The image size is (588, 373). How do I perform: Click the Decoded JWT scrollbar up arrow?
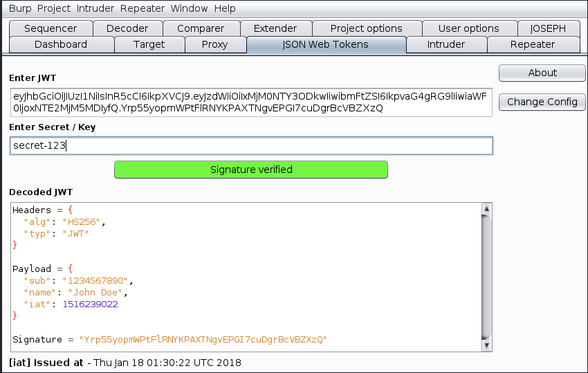click(486, 208)
